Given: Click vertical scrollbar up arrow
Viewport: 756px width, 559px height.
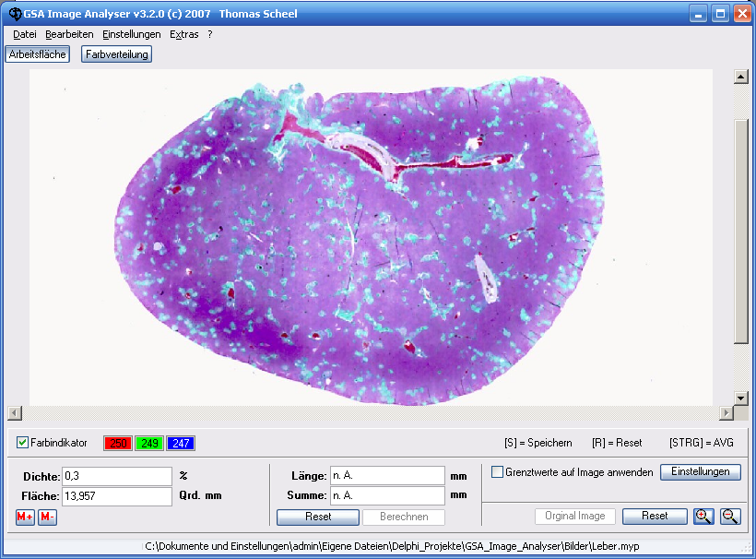Looking at the screenshot, I should pos(741,77).
